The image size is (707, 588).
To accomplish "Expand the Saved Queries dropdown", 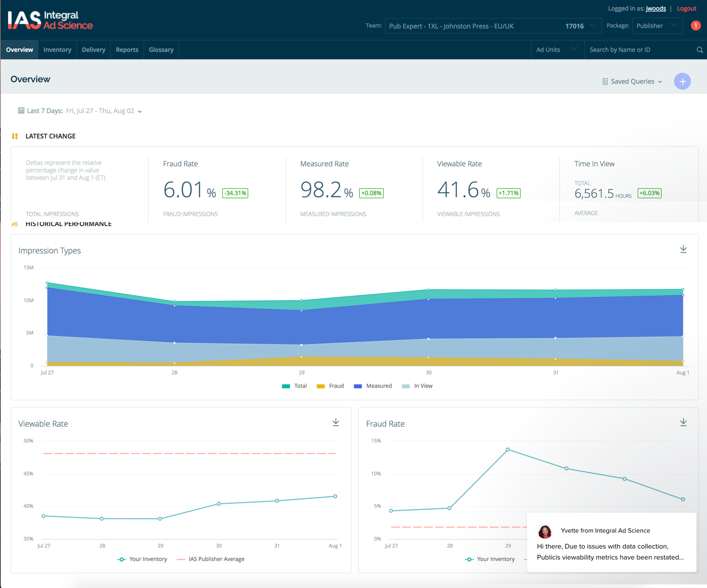I will pos(632,81).
